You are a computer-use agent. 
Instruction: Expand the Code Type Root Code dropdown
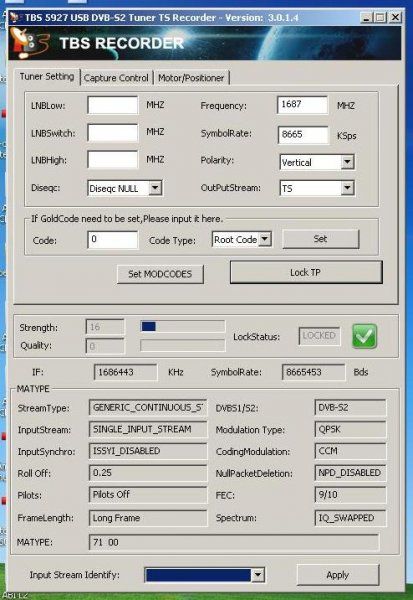[x=264, y=240]
